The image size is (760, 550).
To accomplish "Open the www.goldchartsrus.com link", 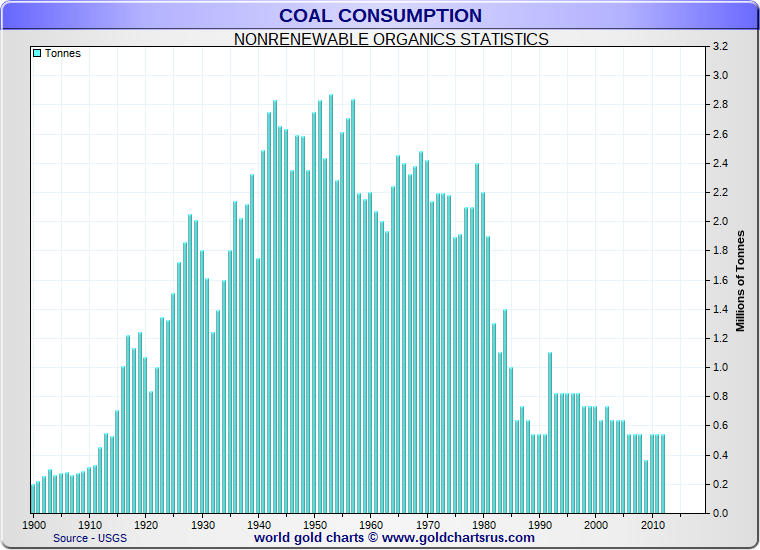I will (x=458, y=537).
